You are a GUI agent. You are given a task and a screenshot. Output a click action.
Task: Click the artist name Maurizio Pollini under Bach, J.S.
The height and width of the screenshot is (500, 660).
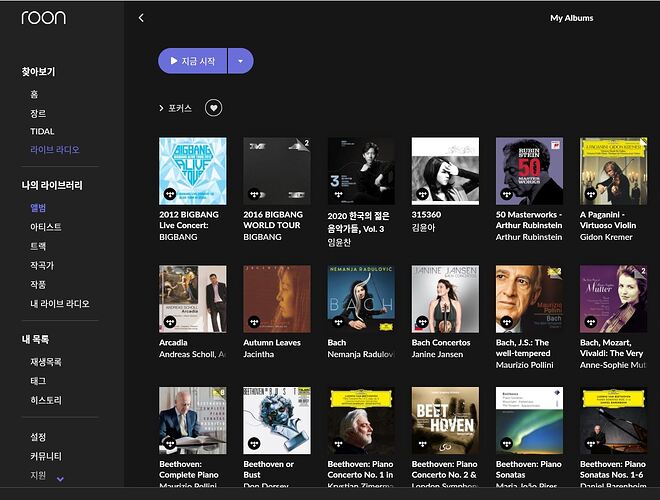pos(524,365)
